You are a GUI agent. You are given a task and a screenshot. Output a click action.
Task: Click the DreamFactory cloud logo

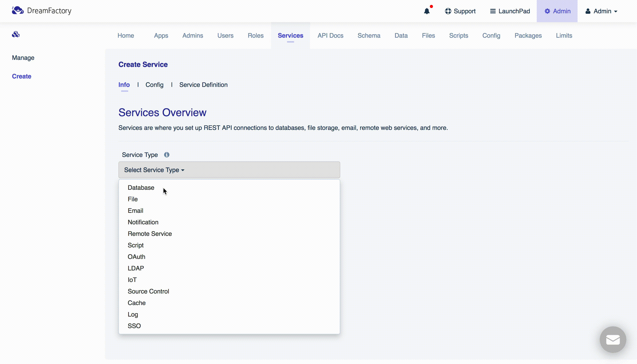18,10
